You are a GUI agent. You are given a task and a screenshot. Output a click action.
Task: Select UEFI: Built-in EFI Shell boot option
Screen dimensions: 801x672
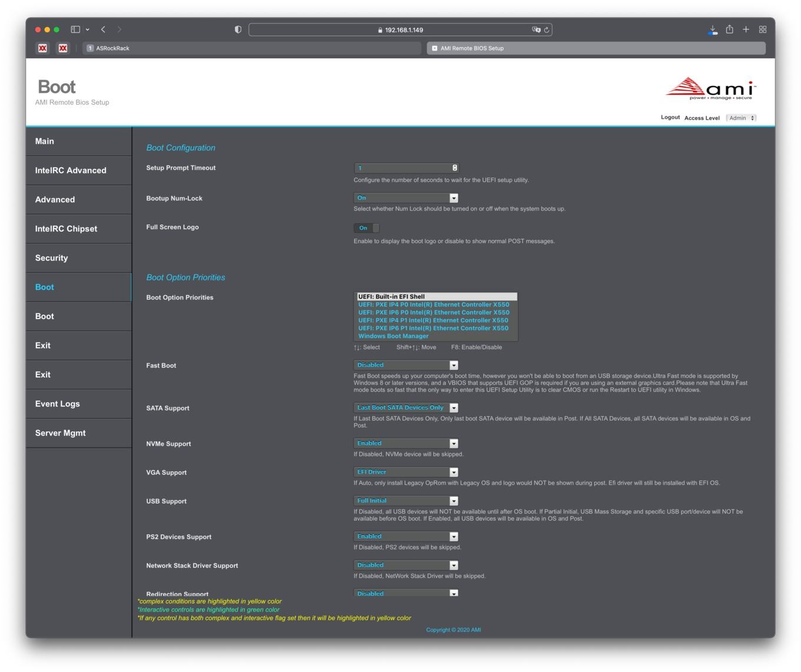pos(436,297)
